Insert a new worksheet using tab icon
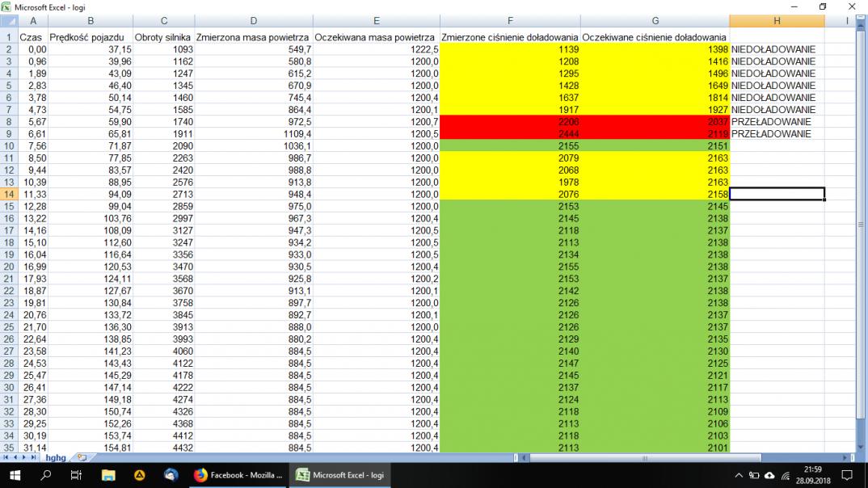This screenshot has width=868, height=488. [82, 457]
